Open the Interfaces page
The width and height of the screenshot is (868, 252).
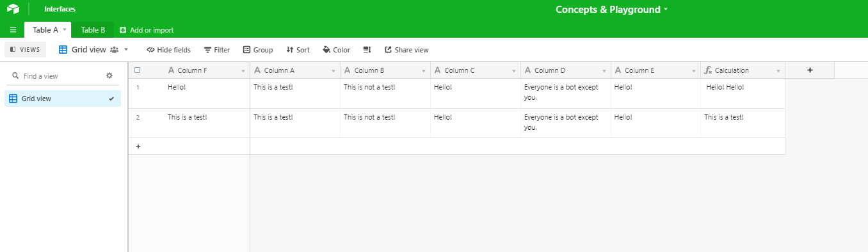tap(60, 10)
